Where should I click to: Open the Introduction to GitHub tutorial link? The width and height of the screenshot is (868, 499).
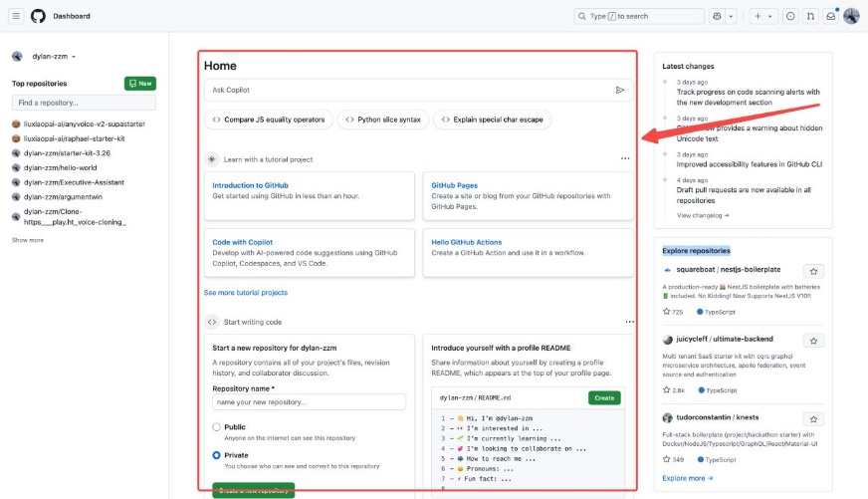point(251,185)
